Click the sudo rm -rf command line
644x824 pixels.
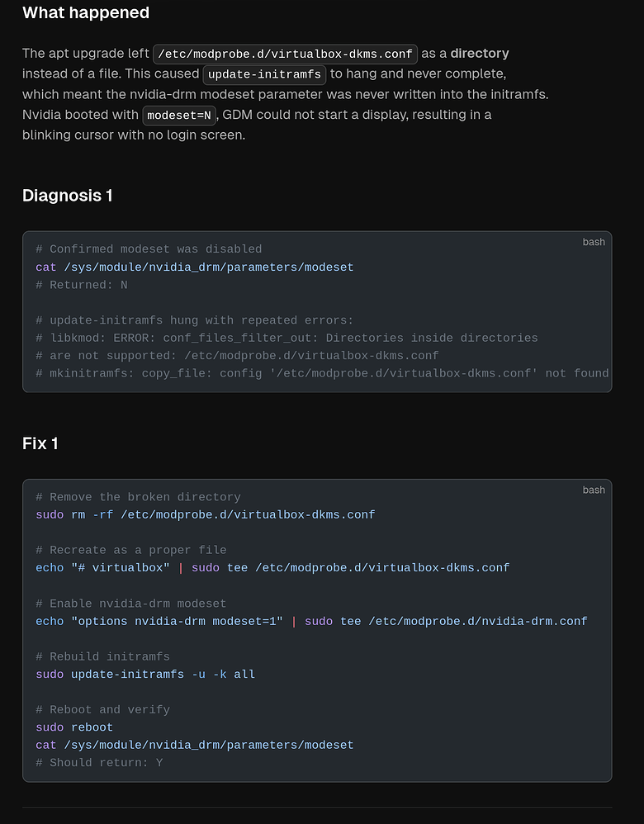pyautogui.click(x=205, y=514)
